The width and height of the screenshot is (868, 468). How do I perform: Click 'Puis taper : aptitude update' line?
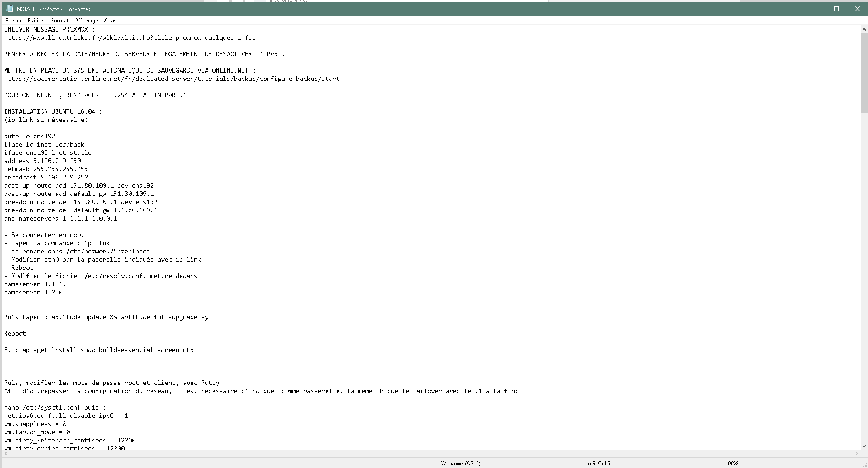[x=106, y=317]
